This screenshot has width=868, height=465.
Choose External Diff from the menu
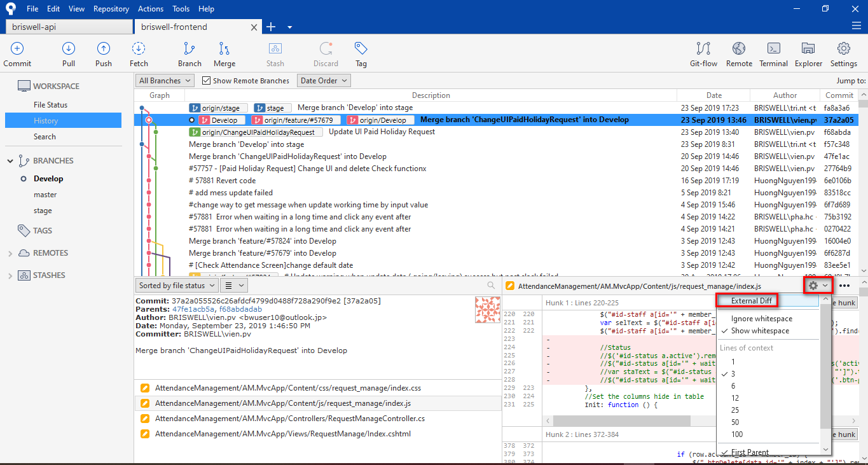pyautogui.click(x=747, y=300)
